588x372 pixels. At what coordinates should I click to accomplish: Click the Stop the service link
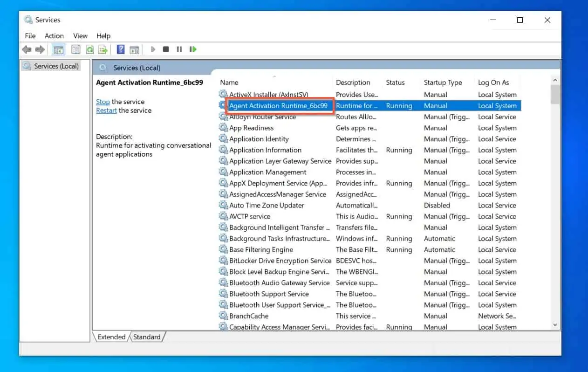(103, 102)
